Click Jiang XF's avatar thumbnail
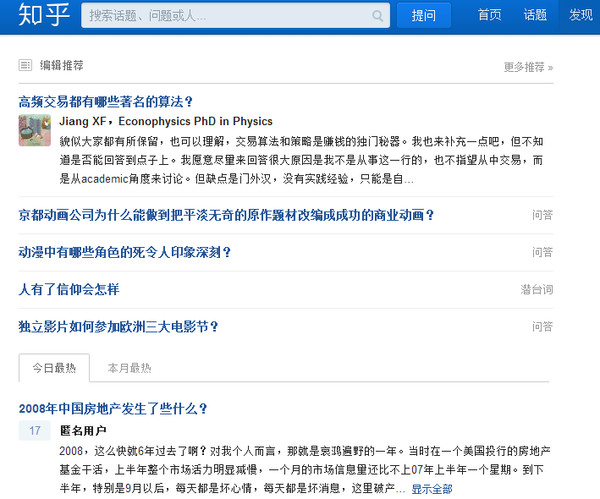Viewport: 600px width, 499px height. tap(34, 130)
